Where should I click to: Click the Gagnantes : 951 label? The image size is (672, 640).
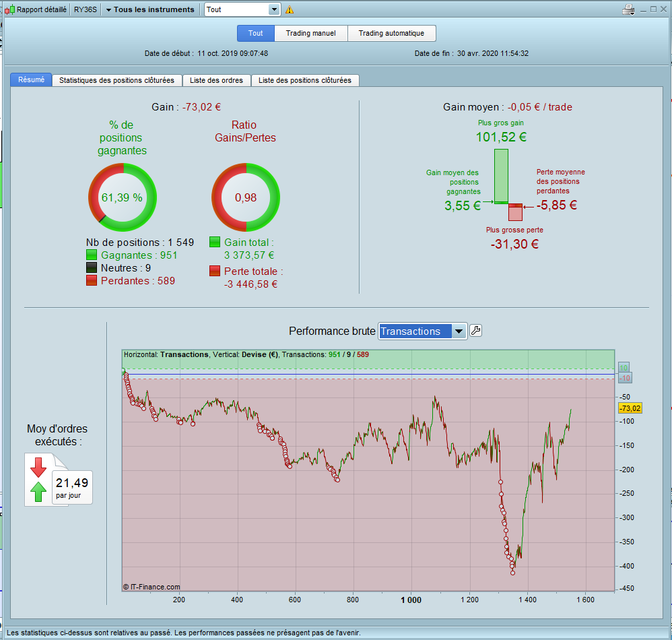[x=139, y=255]
